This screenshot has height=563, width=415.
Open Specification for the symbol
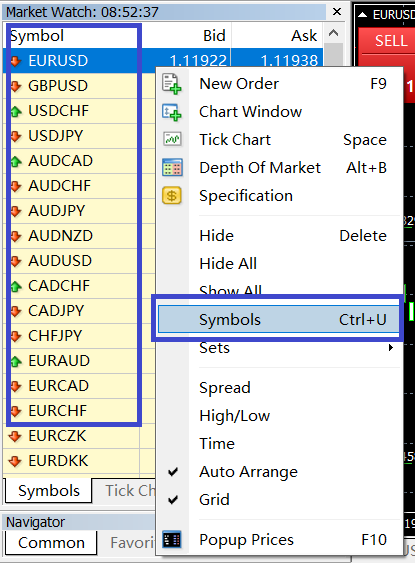pyautogui.click(x=279, y=196)
